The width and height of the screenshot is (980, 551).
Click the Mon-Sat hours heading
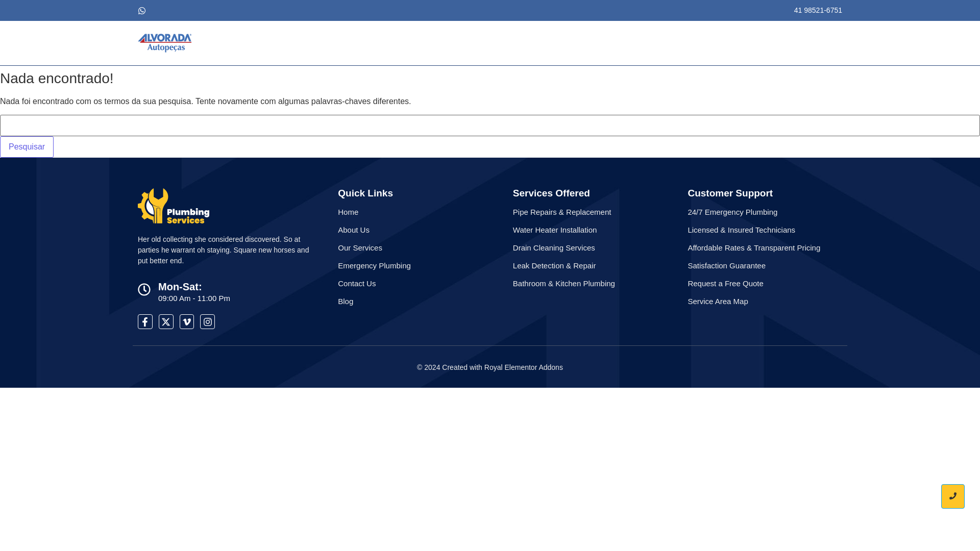click(180, 287)
